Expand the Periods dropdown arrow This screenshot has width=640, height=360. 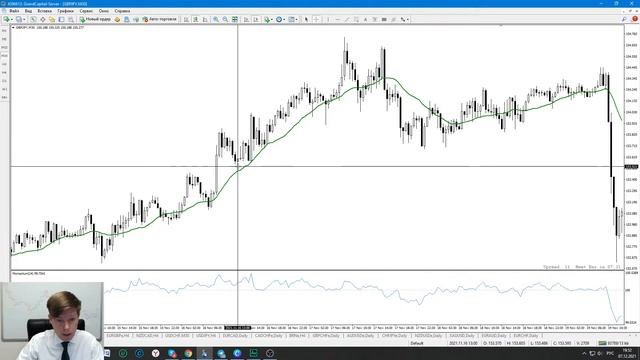click(284, 19)
